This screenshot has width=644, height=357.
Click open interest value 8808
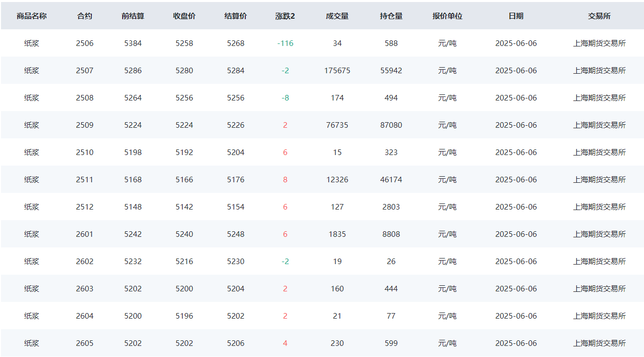[x=391, y=234]
